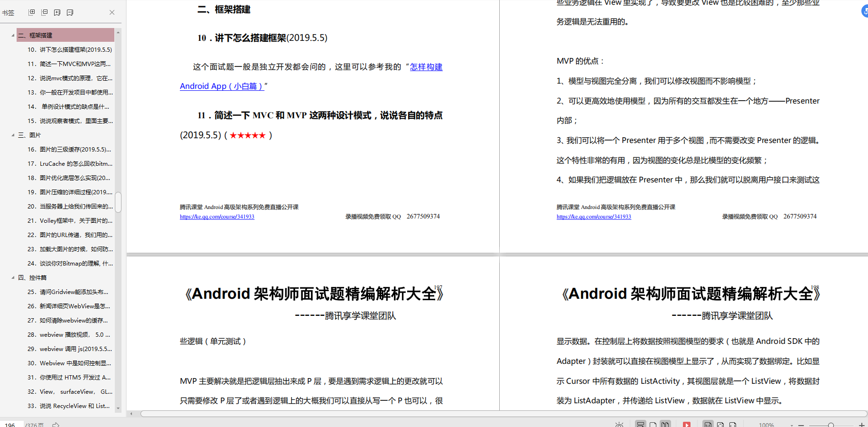
Task: Open bookmark 19. 图片压缩的详细过程
Action: 70,192
